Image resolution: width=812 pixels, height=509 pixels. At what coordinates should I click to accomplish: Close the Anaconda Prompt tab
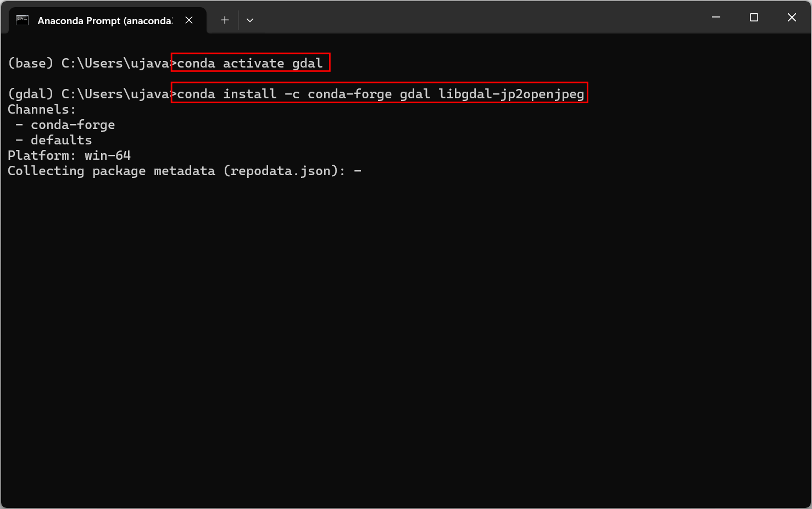tap(189, 20)
